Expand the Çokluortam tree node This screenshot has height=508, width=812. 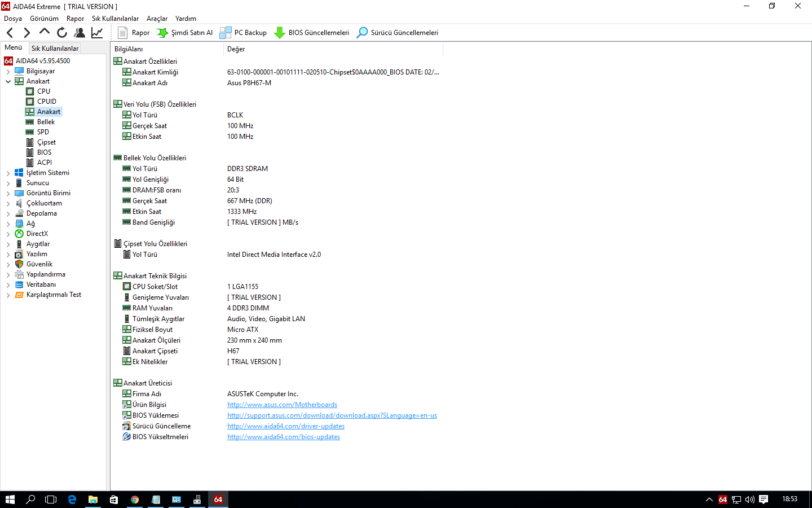[8, 204]
